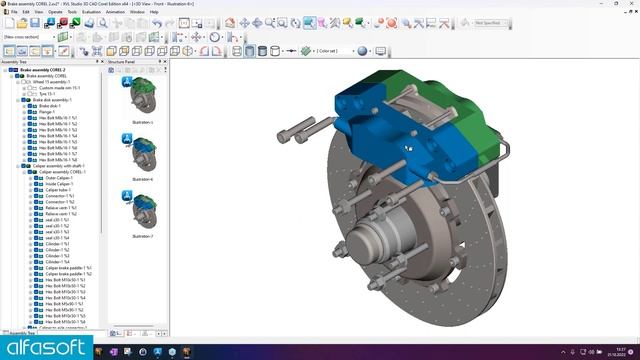Open the Animation menu

[x=116, y=12]
